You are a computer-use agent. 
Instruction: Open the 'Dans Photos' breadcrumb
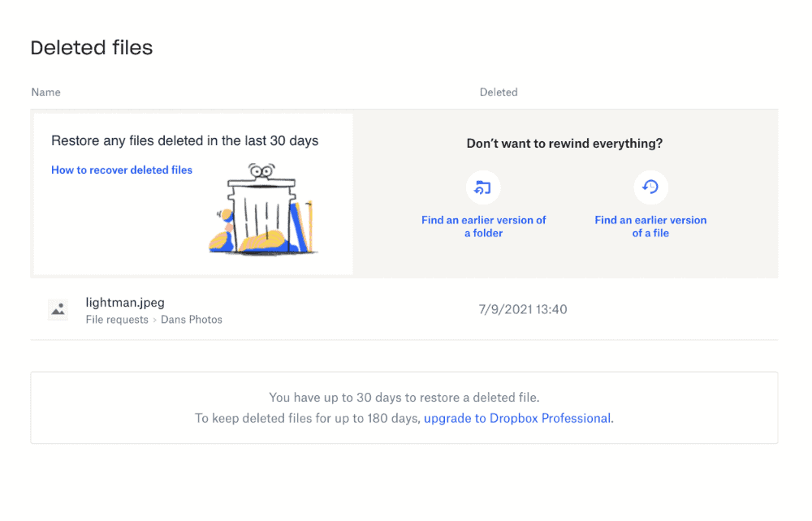tap(192, 319)
